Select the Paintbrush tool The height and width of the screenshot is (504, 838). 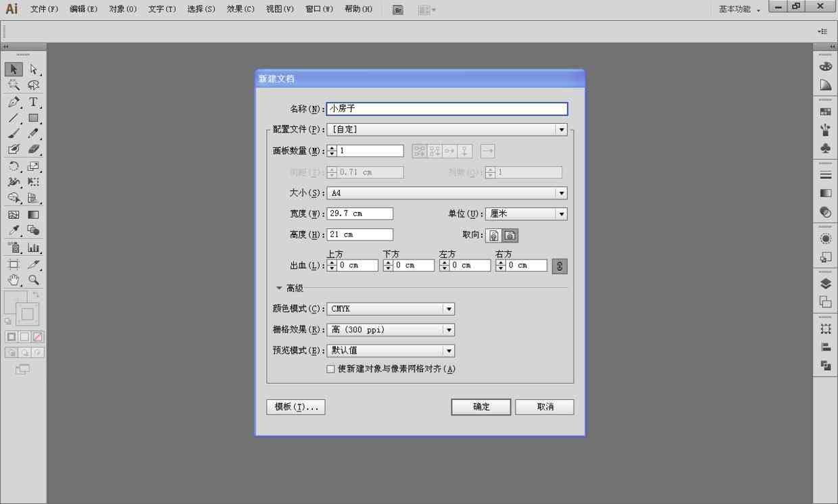point(14,133)
